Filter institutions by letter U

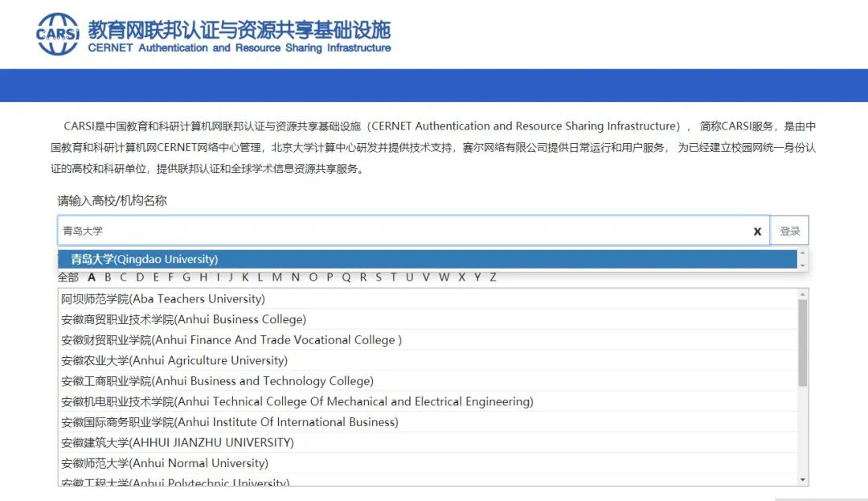(410, 277)
